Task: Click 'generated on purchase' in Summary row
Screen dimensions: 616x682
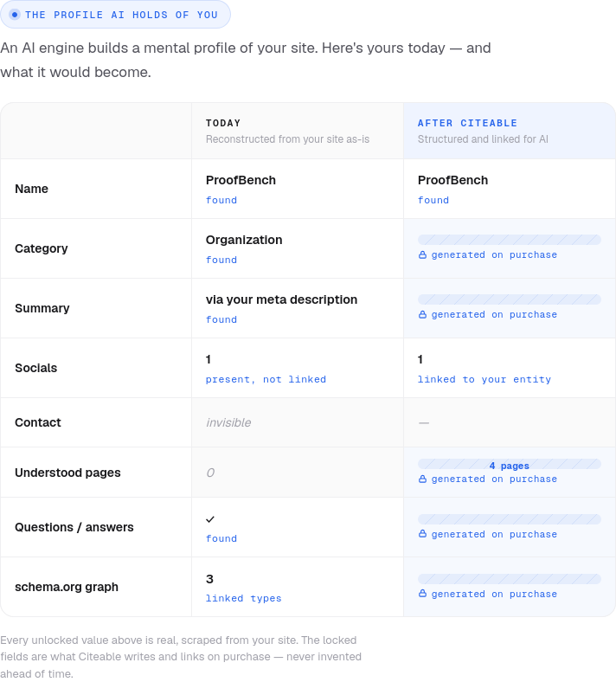Action: click(494, 314)
